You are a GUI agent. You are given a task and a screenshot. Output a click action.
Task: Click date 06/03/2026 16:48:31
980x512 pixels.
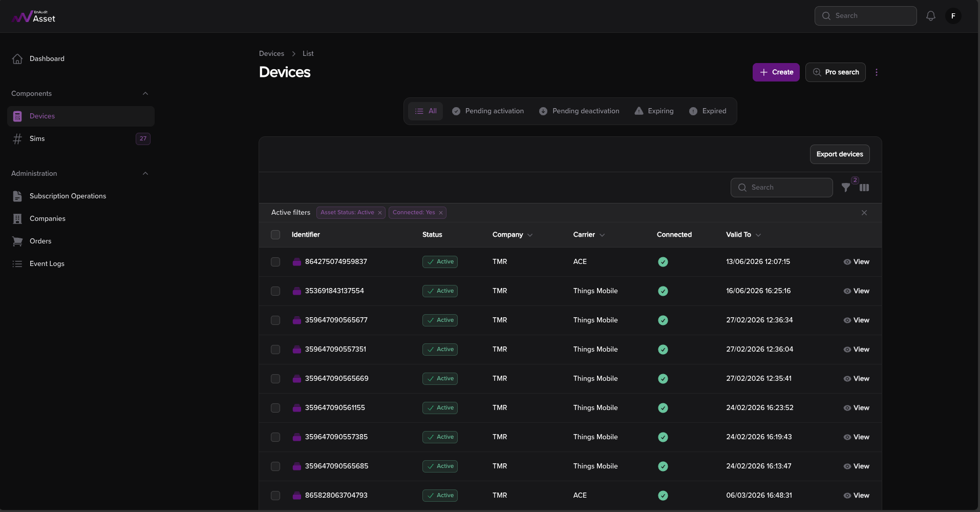[x=759, y=496]
